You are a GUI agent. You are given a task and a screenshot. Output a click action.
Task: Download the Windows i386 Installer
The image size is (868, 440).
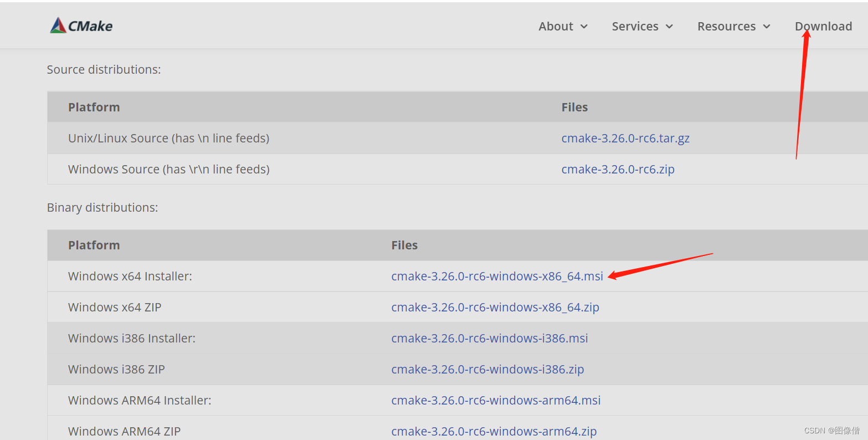point(490,338)
